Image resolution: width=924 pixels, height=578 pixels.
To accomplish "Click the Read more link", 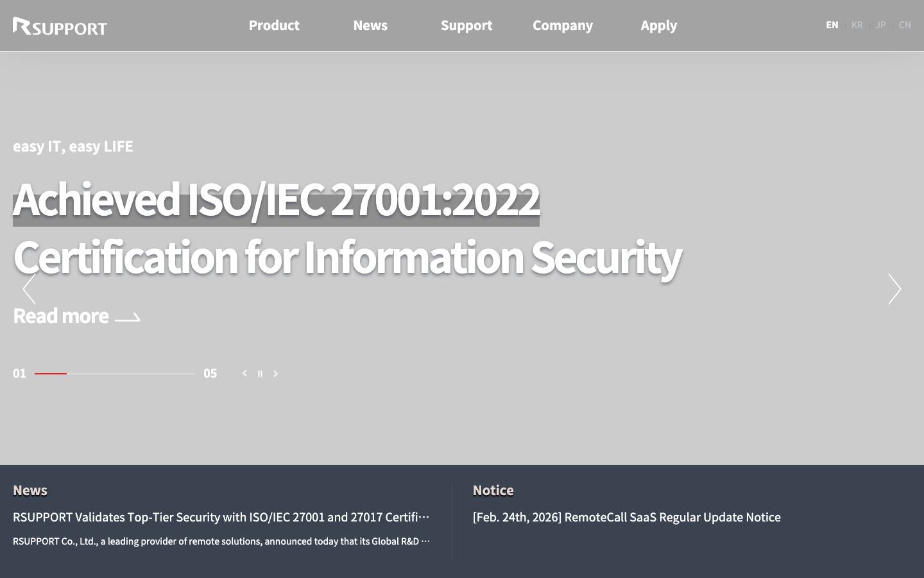I will [76, 316].
